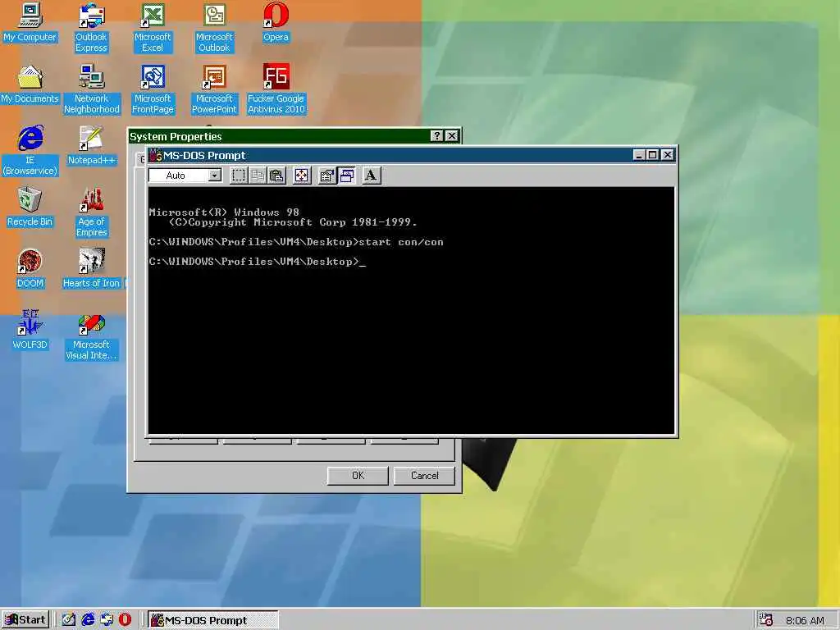The width and height of the screenshot is (840, 630).
Task: Select the IE (Browservice) desktop icon
Action: [30, 151]
